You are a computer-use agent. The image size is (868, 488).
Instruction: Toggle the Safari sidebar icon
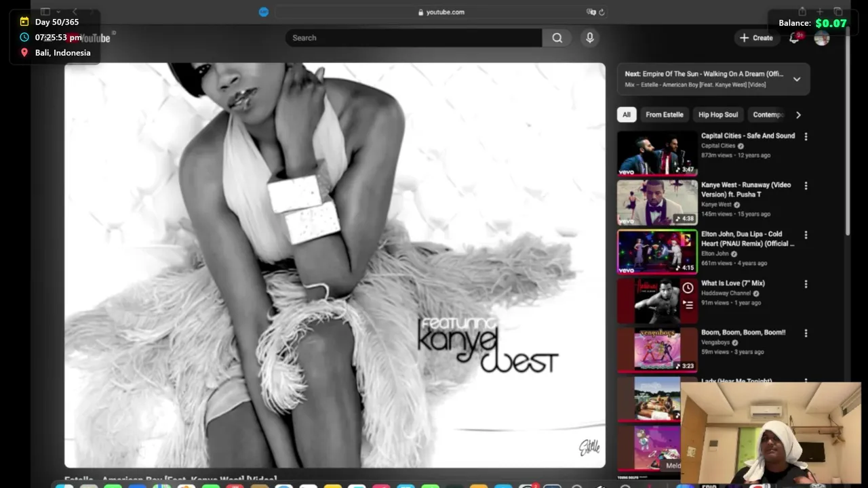[x=45, y=12]
